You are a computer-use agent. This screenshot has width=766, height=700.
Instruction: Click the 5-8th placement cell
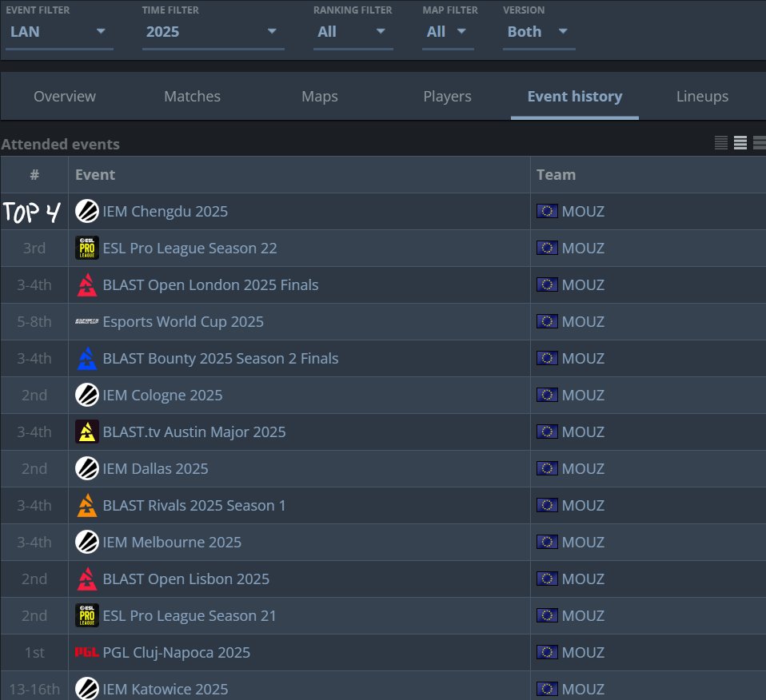(x=34, y=322)
